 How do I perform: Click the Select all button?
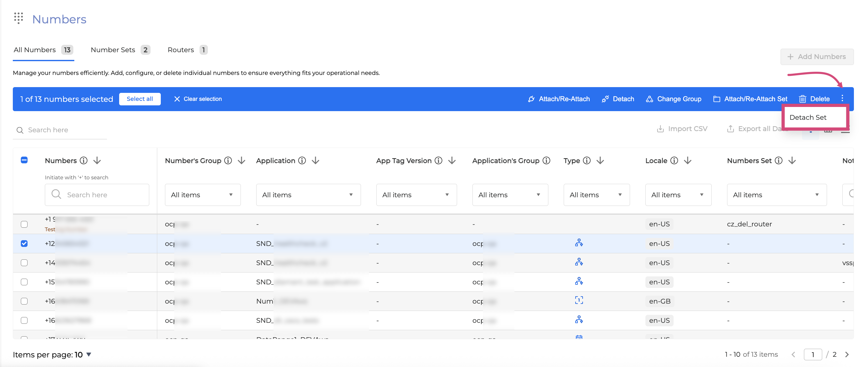coord(140,99)
